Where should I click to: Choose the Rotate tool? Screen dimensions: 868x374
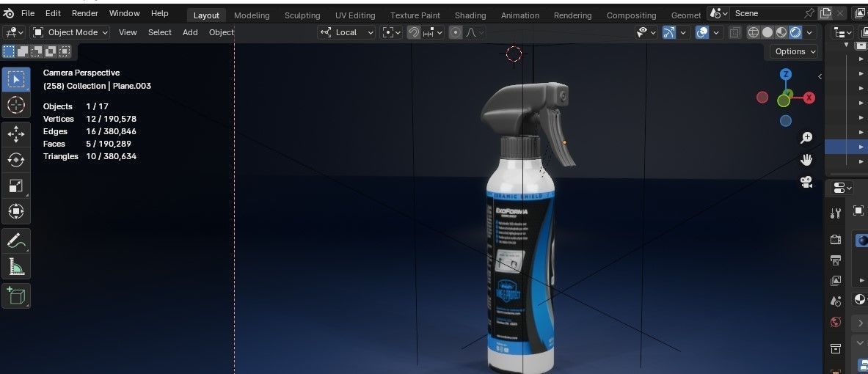tap(16, 160)
